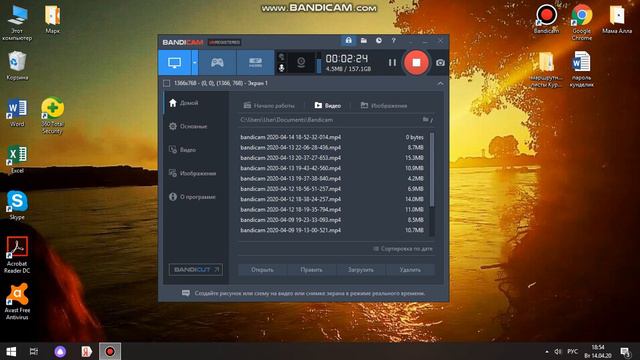Show hidden tray icons arrow

coord(547,351)
